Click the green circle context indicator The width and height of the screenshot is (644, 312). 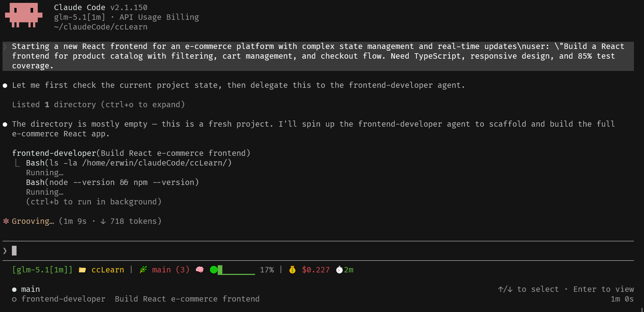[x=214, y=270]
